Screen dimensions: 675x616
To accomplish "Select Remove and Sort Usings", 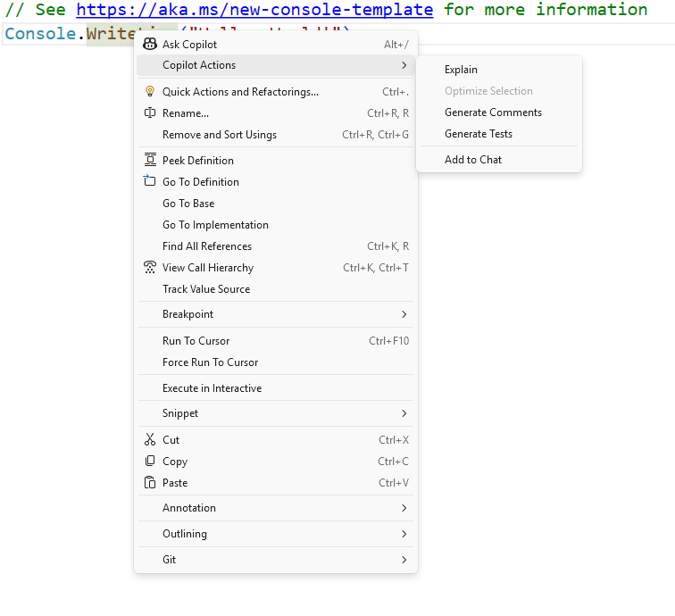I will (276, 135).
